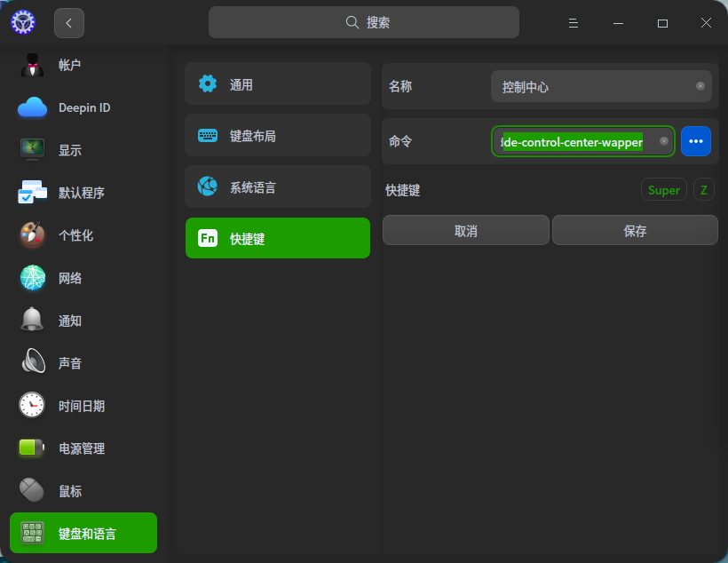Screen dimensions: 728x563
Task: Select the 显示 display monitor icon
Action: pyautogui.click(x=32, y=149)
